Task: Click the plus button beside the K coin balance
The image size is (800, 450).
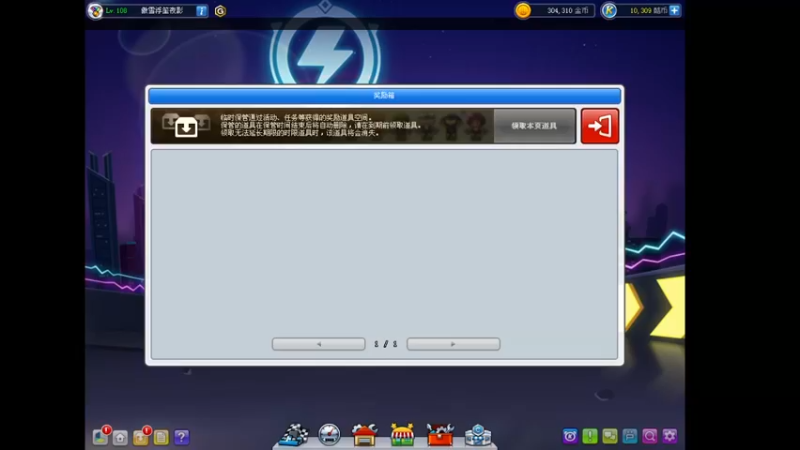Action: point(674,10)
